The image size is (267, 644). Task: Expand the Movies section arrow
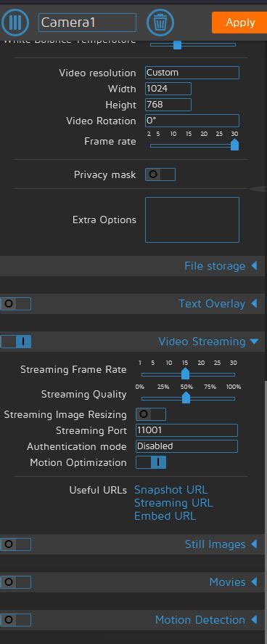point(254,582)
